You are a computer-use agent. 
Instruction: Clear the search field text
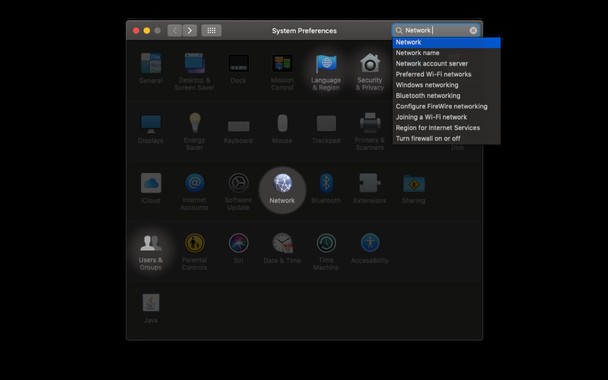coord(473,31)
